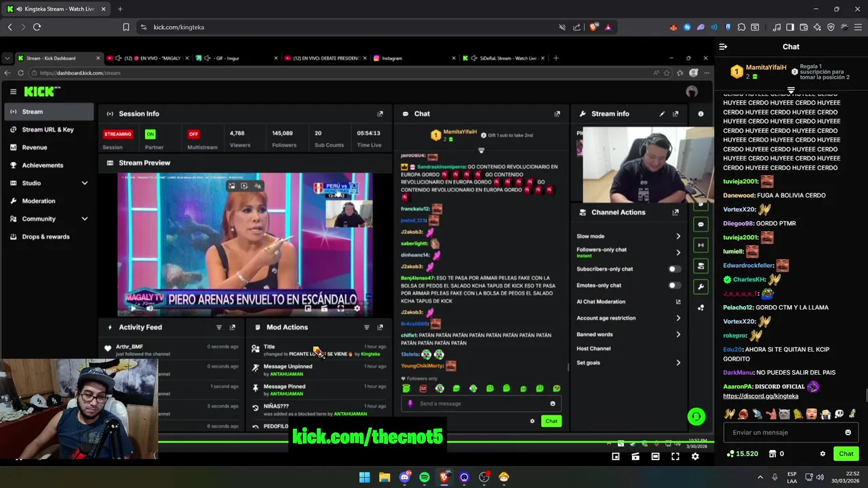The image size is (868, 488).
Task: Open the extensions puzzle-piece menu
Action: [x=741, y=27]
